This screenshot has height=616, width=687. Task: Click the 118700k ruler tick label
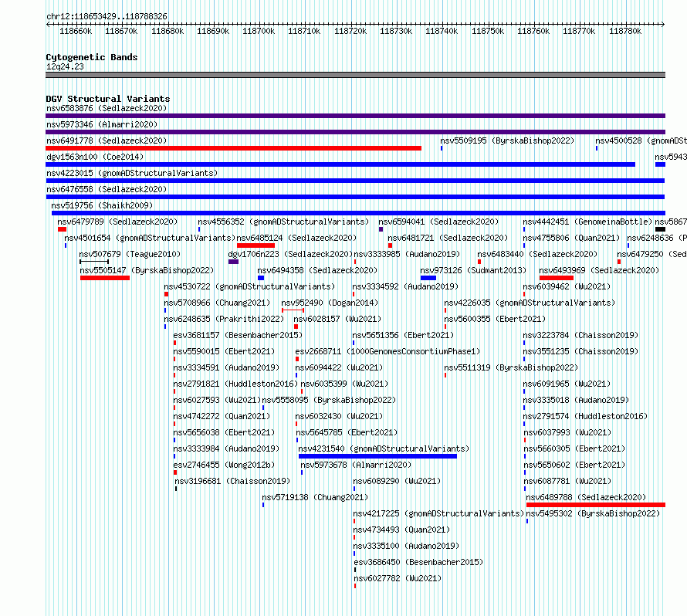[259, 31]
